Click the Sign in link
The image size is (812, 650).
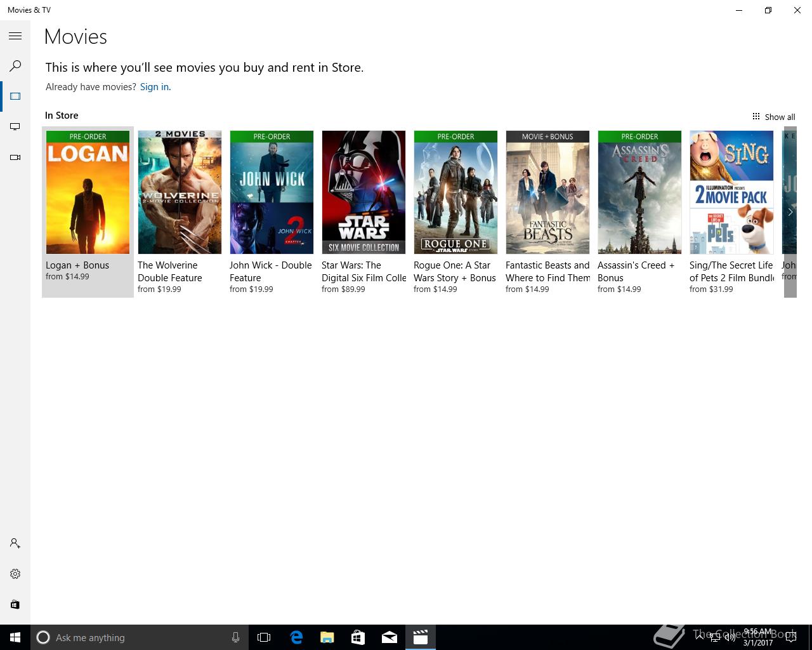pyautogui.click(x=155, y=87)
